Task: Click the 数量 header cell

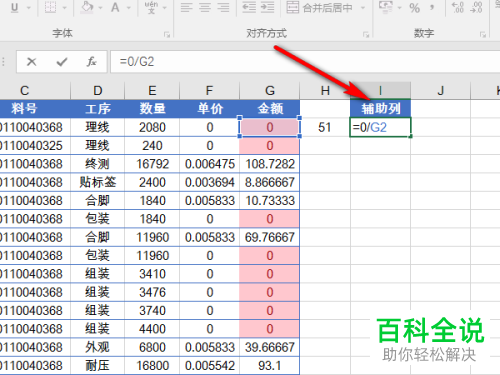Action: (x=152, y=109)
